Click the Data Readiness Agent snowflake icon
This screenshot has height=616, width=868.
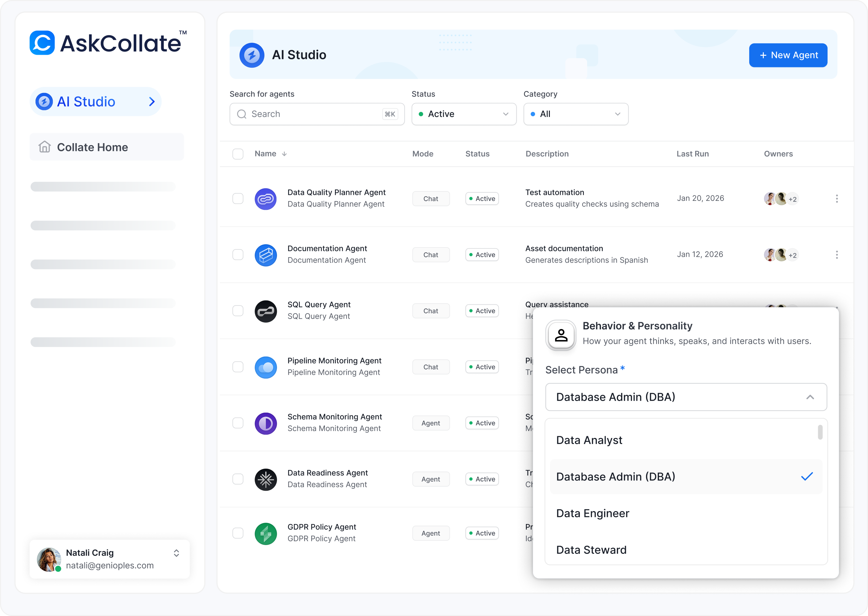265,479
